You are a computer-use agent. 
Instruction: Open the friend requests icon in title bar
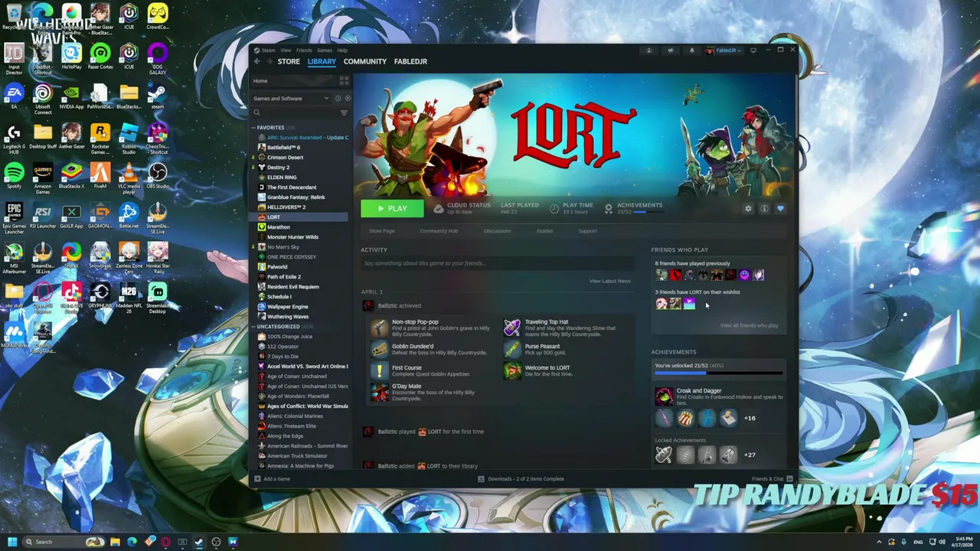(x=648, y=51)
